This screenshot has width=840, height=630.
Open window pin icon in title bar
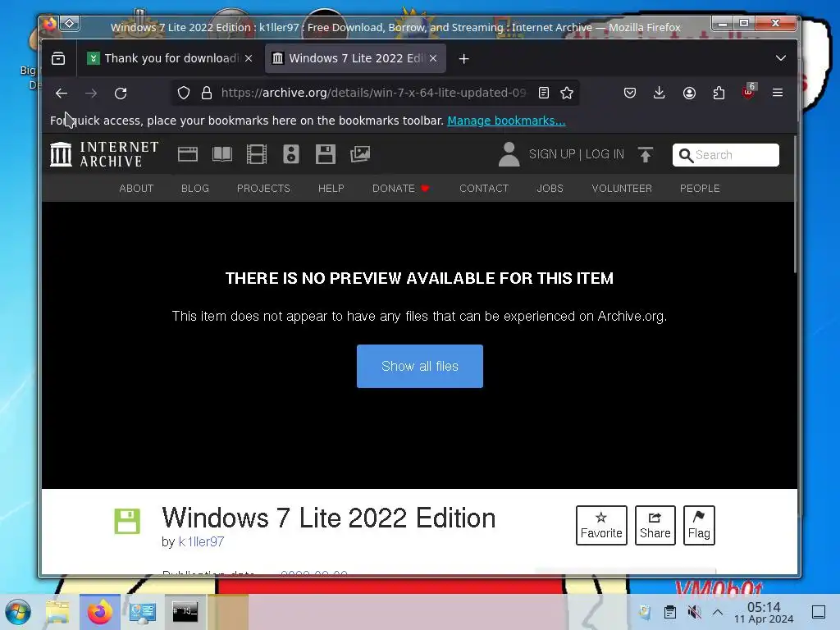[70, 23]
